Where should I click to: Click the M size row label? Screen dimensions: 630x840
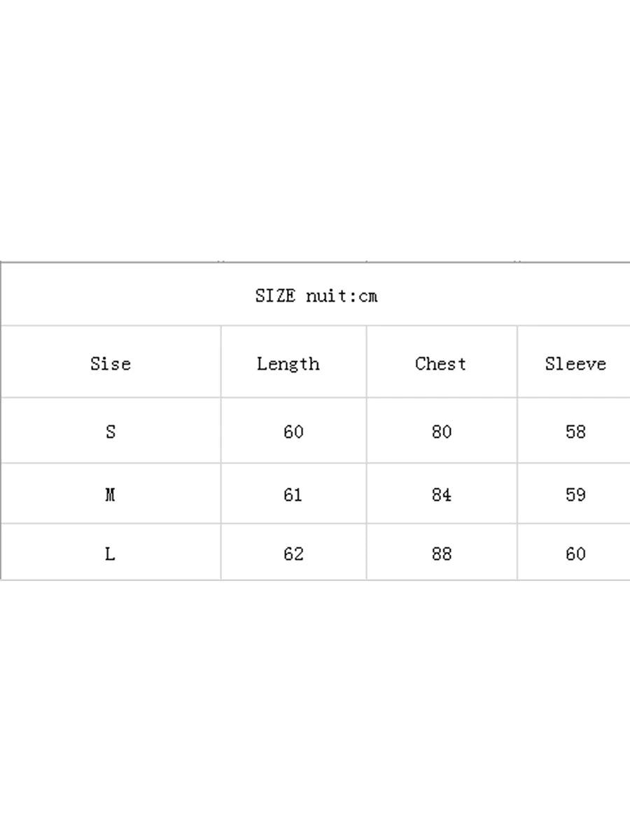(110, 495)
